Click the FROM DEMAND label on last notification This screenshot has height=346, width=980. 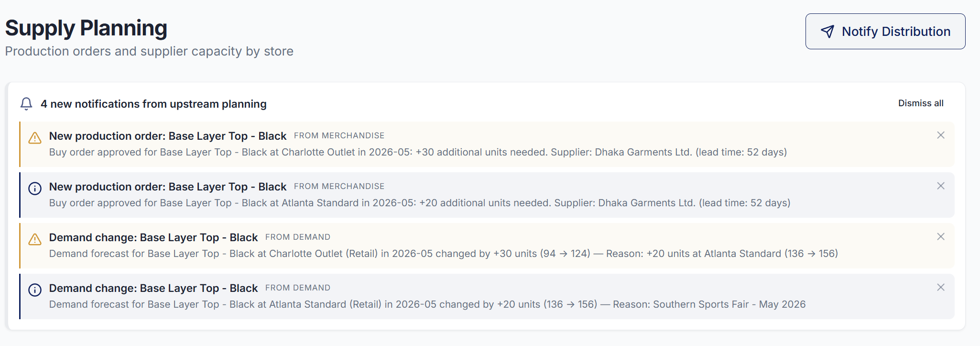click(297, 288)
